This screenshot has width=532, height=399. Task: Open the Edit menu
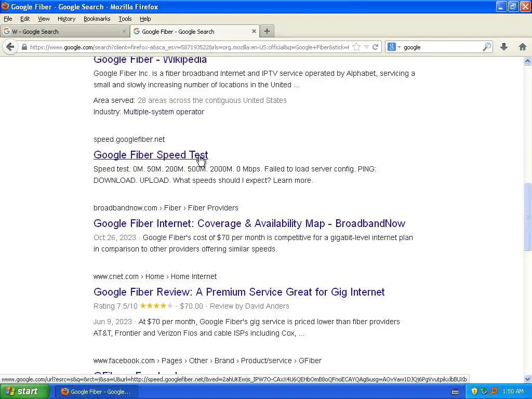[x=25, y=19]
